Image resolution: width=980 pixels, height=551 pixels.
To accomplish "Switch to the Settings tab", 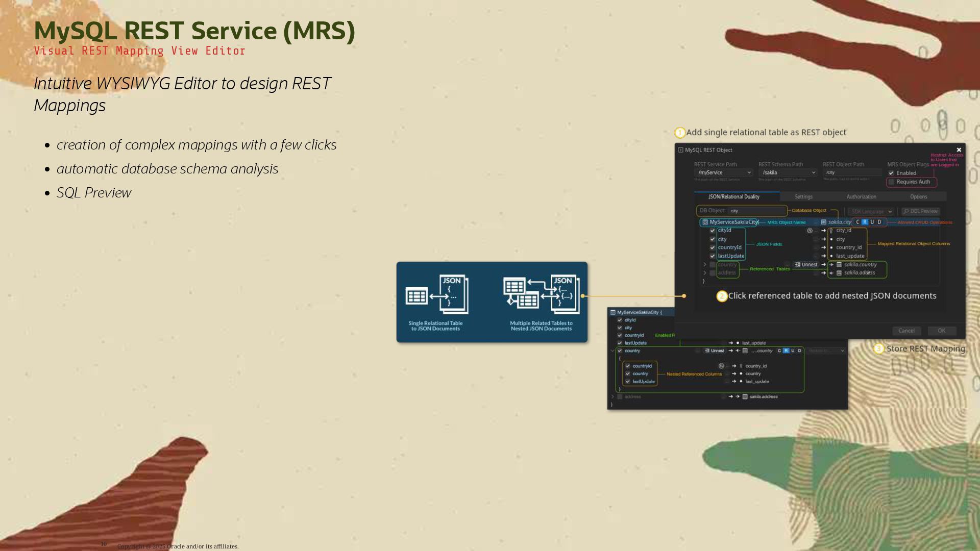I will point(803,197).
